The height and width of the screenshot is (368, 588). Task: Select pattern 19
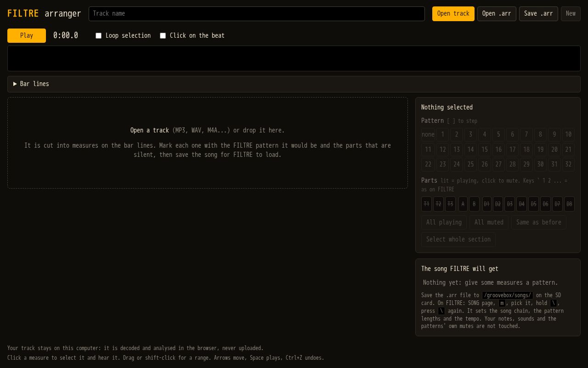(540, 149)
